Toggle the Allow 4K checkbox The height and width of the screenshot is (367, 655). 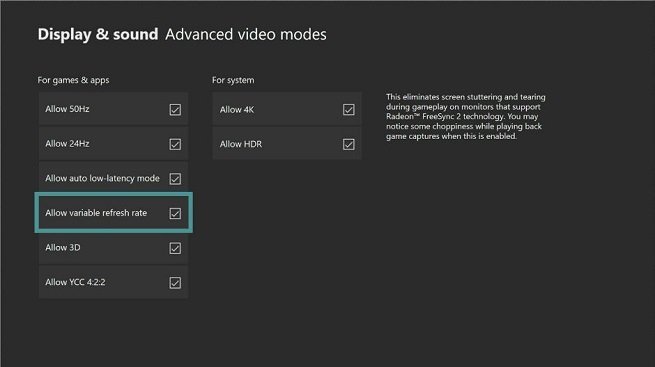(x=348, y=110)
